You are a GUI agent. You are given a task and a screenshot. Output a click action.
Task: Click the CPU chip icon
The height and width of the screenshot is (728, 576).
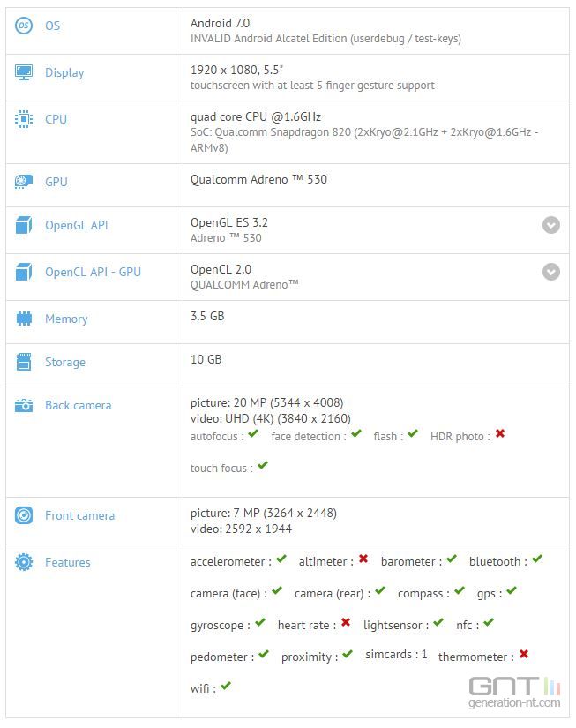(x=24, y=119)
